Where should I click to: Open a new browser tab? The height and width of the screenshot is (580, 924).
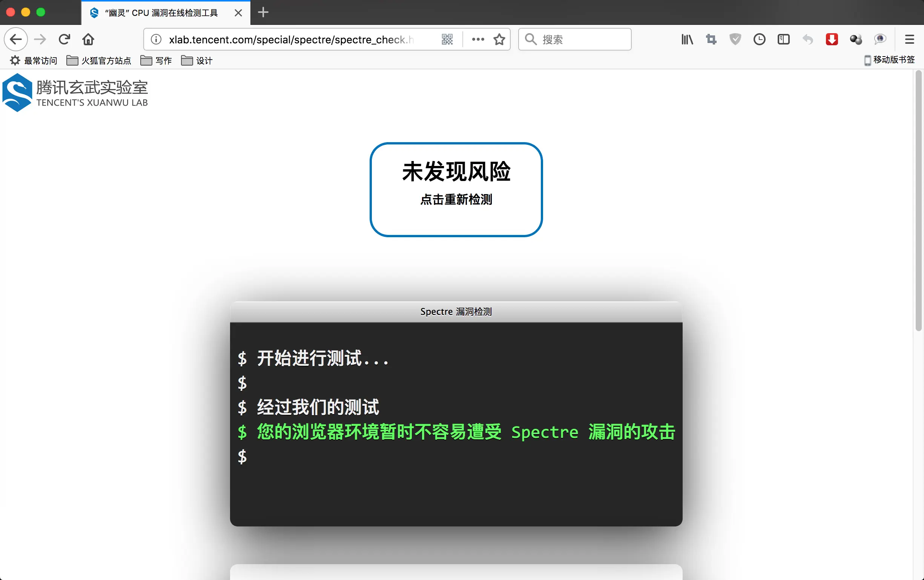(x=263, y=12)
